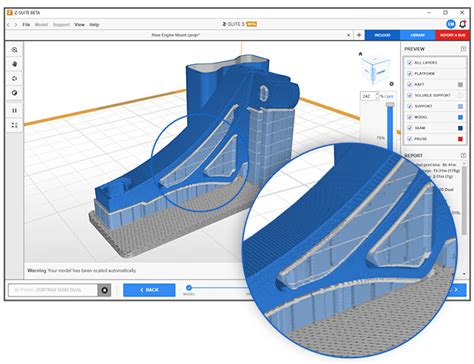Toggle the RAFT checkbox
The width and height of the screenshot is (474, 364).
410,84
